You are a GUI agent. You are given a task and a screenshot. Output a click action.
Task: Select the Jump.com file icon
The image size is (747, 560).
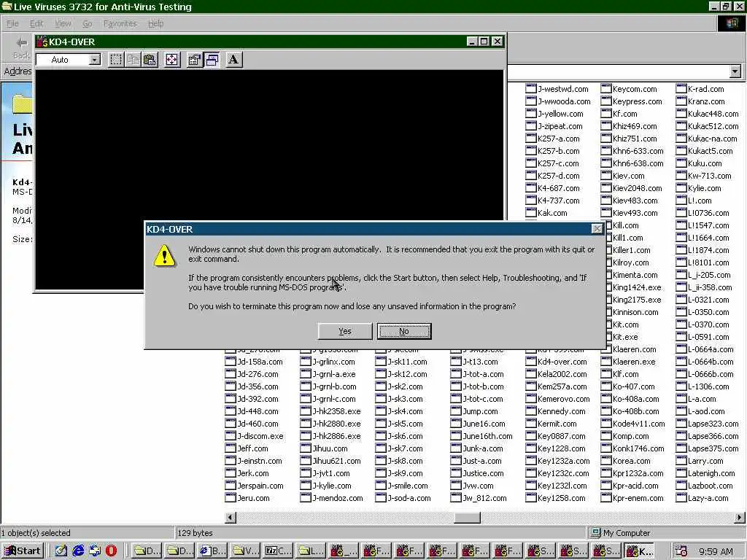pos(456,411)
